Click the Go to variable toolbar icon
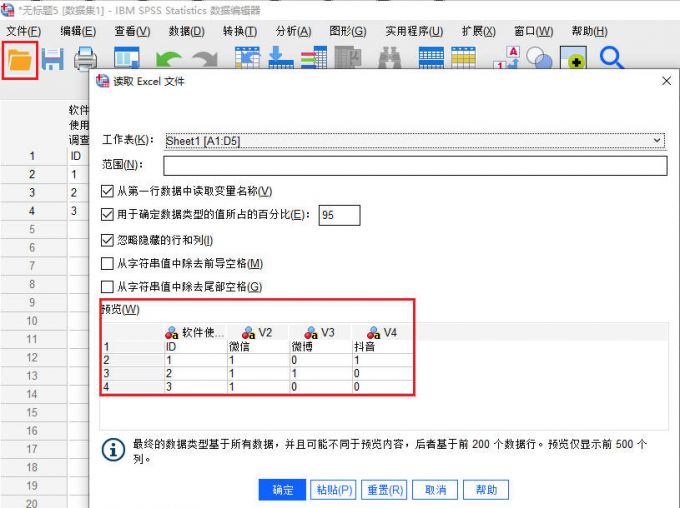The width and height of the screenshot is (680, 508). tap(281, 58)
